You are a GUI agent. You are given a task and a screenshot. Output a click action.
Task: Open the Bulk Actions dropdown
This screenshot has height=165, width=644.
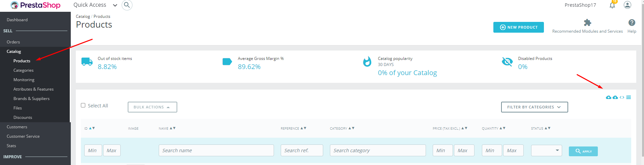click(x=152, y=107)
